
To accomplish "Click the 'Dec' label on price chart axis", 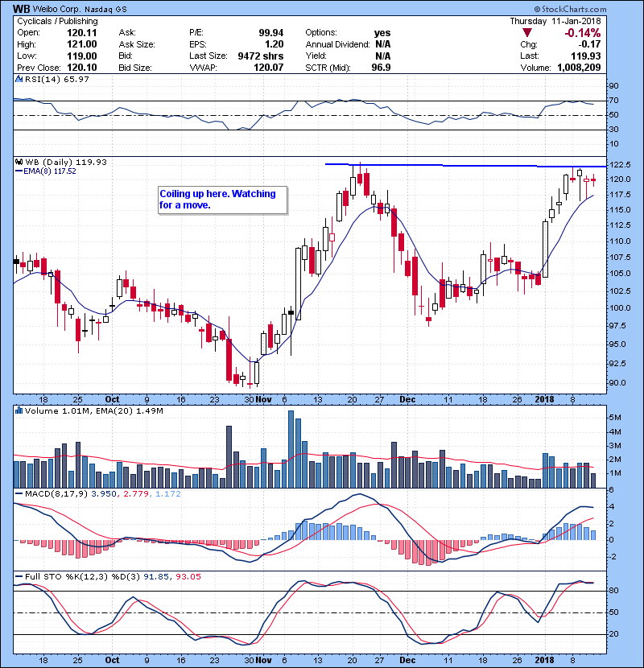I will tap(407, 399).
